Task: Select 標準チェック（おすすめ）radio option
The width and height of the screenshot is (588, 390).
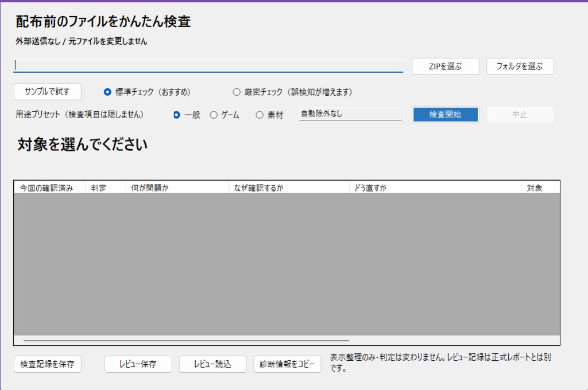Action: 148,92
